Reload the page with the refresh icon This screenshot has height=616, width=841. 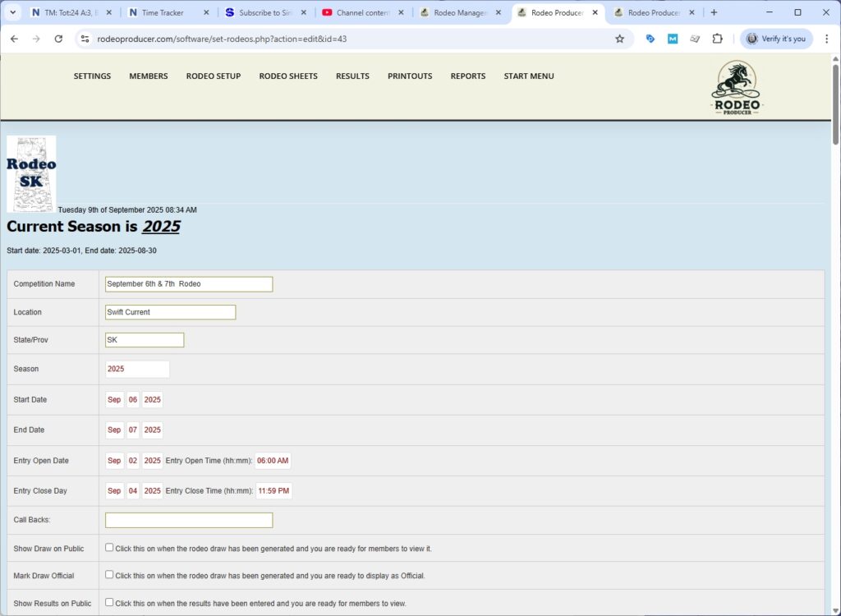click(58, 39)
